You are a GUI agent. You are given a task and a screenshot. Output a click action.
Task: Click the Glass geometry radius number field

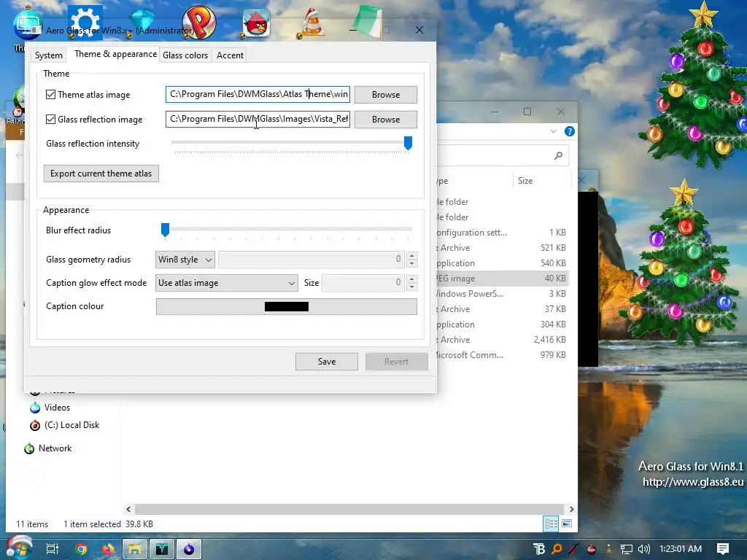coord(311,260)
